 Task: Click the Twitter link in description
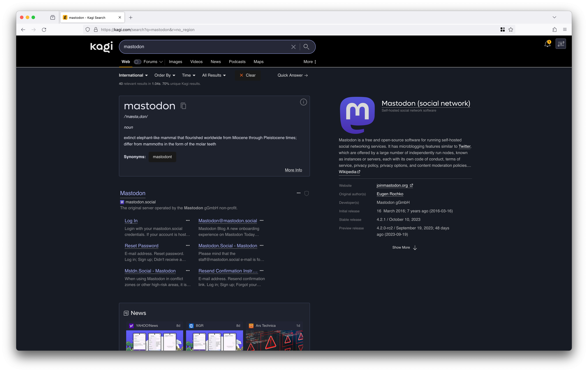coord(464,146)
